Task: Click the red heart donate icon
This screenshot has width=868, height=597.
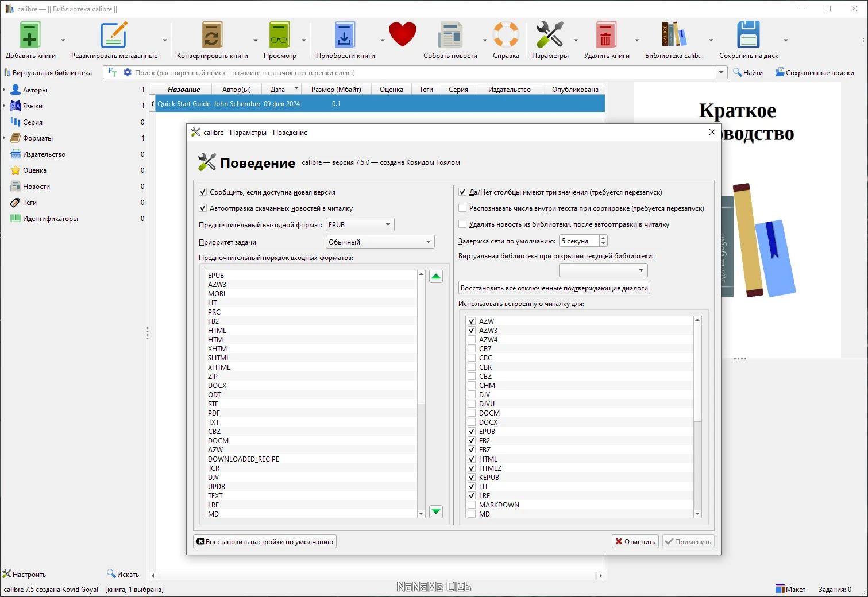Action: coord(402,34)
